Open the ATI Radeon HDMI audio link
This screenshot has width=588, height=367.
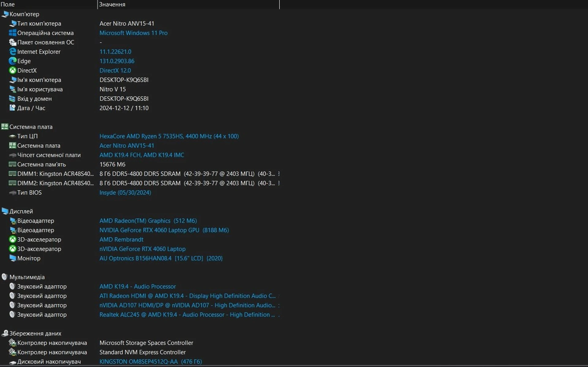point(187,296)
